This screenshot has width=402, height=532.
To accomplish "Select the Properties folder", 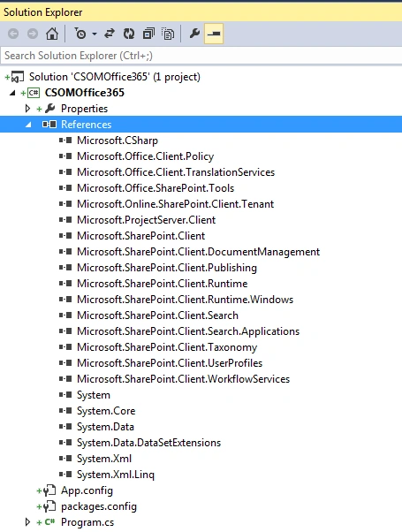I will (84, 109).
